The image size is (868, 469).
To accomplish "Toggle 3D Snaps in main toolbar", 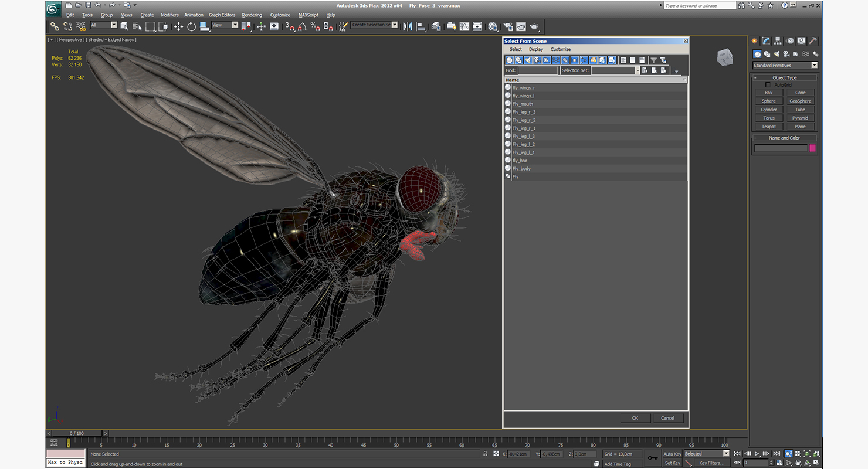I will (x=289, y=26).
